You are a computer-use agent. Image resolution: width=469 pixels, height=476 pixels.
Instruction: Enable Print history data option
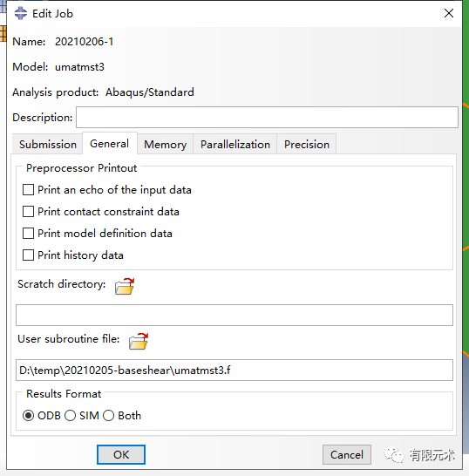pos(28,255)
